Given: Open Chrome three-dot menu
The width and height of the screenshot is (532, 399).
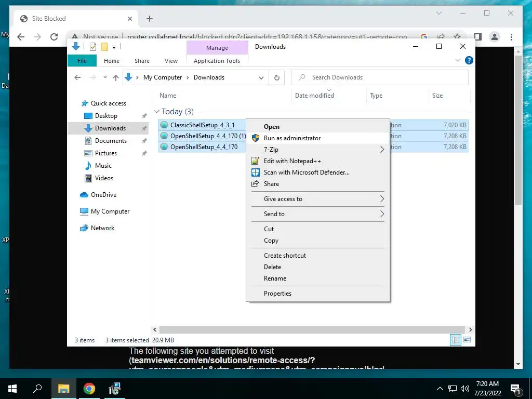Looking at the screenshot, I should tap(511, 37).
